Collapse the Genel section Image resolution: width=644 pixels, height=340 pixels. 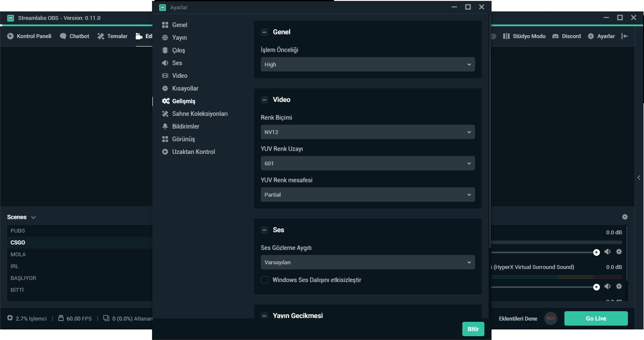[264, 32]
